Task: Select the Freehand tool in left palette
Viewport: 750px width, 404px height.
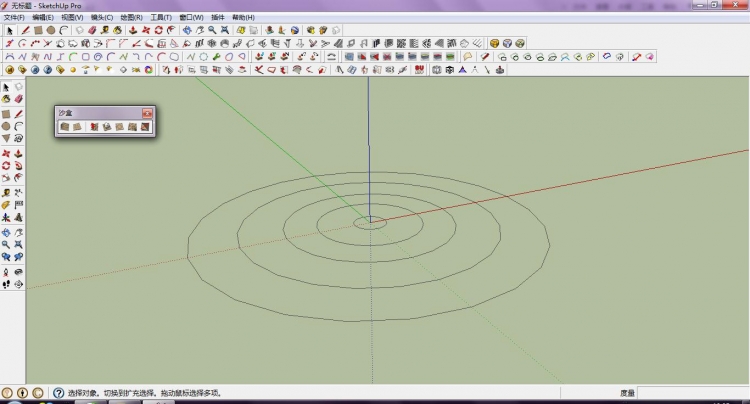Action: (18, 138)
